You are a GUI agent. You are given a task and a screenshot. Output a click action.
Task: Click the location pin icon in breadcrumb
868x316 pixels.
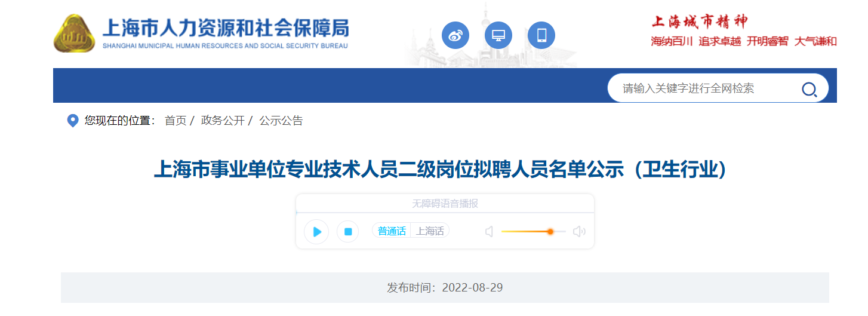click(73, 121)
